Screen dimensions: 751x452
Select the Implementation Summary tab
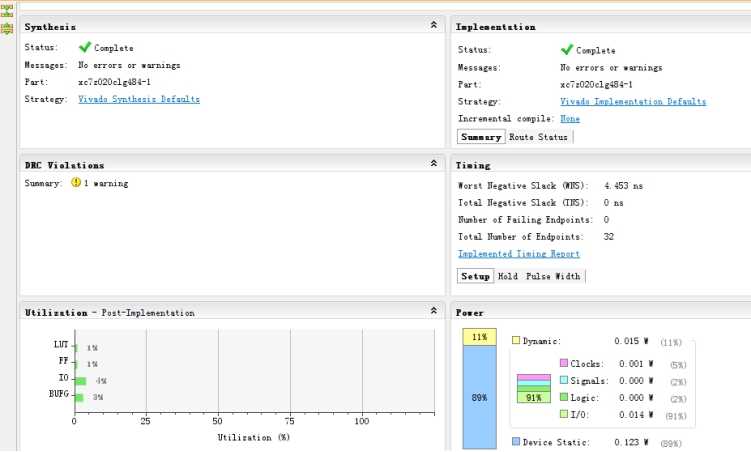click(481, 137)
